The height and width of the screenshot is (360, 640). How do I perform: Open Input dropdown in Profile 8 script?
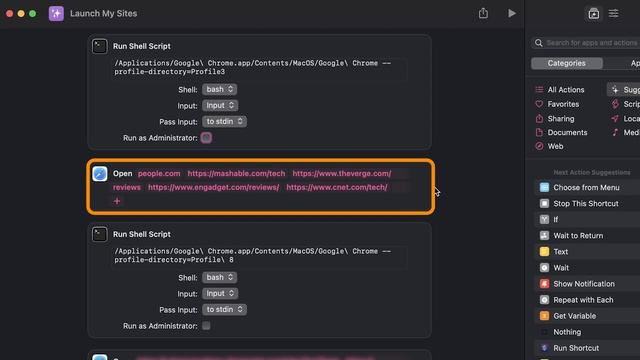click(220, 293)
